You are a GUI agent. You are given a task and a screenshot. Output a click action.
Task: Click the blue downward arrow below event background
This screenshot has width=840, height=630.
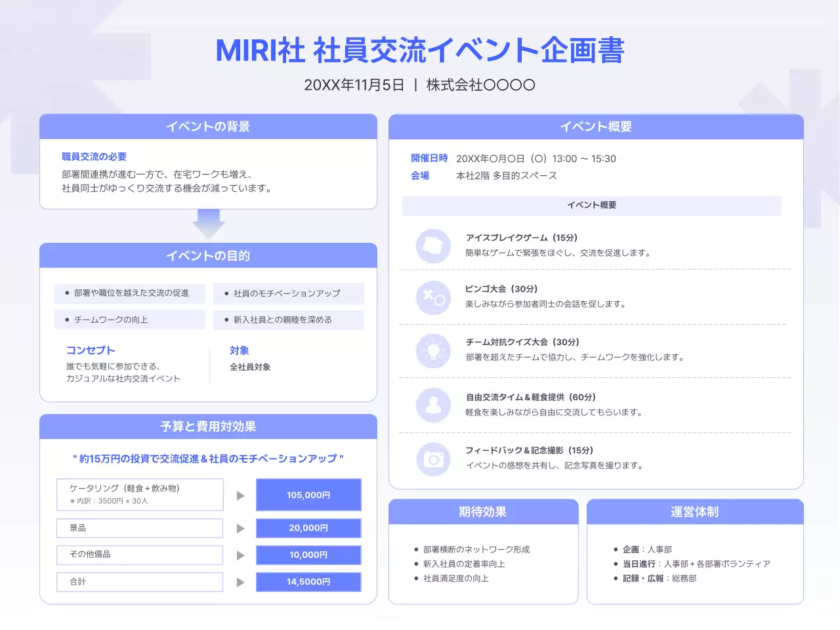click(209, 224)
